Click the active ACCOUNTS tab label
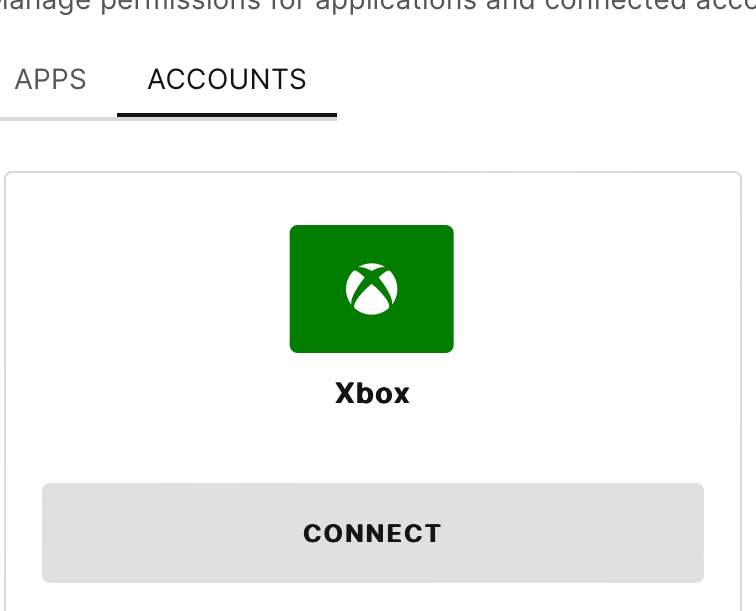The height and width of the screenshot is (611, 756). pyautogui.click(x=227, y=80)
